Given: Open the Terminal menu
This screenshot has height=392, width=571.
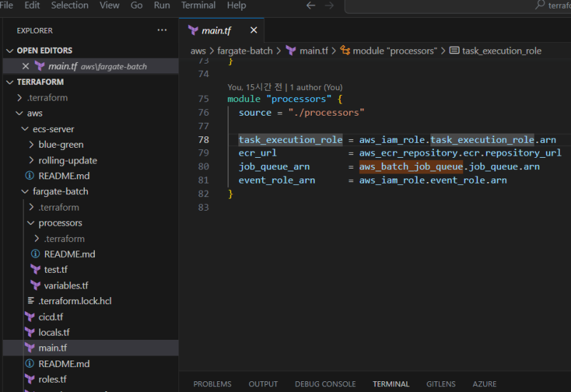Looking at the screenshot, I should (x=198, y=6).
